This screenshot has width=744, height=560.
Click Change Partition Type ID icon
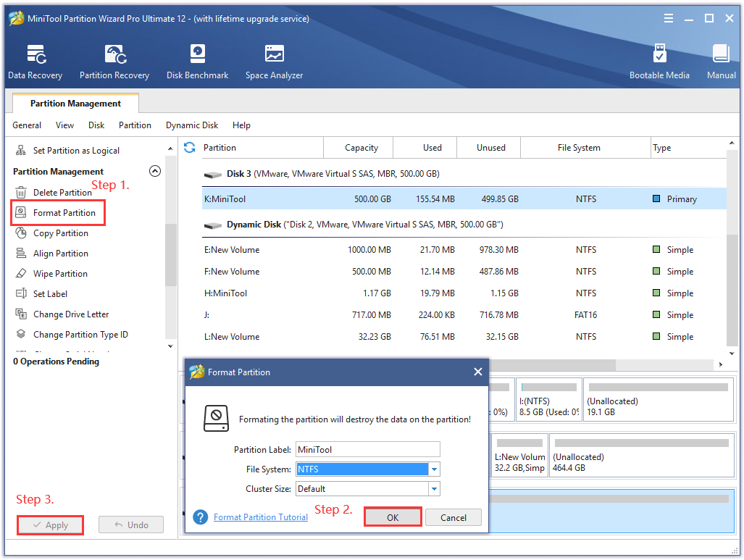coord(21,335)
